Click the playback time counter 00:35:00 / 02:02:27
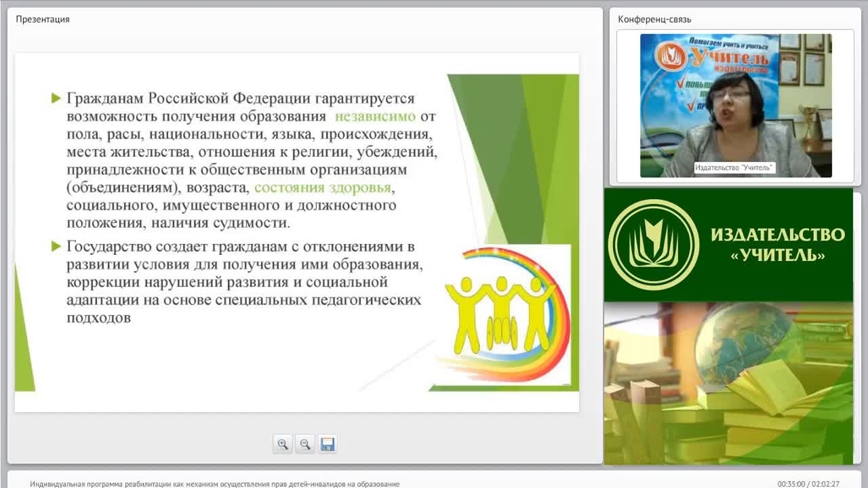The height and width of the screenshot is (488, 868). tap(808, 484)
